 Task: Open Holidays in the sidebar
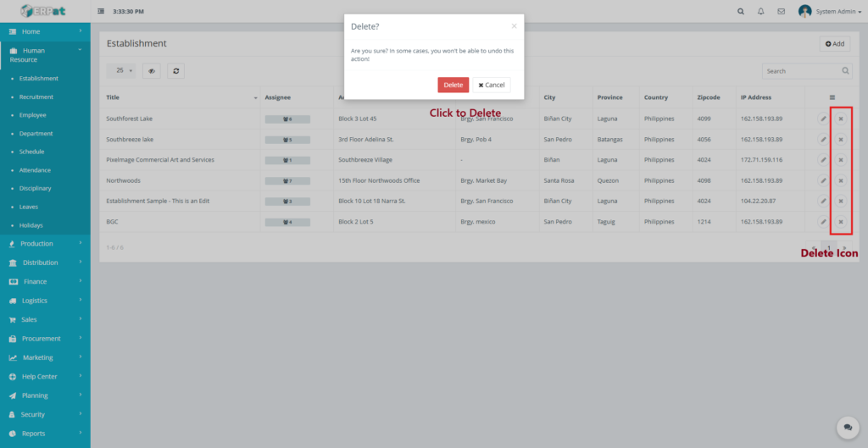point(31,225)
